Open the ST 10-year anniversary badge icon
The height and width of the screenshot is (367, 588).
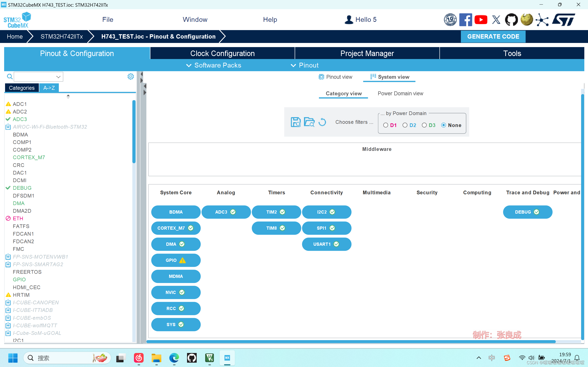(x=450, y=20)
